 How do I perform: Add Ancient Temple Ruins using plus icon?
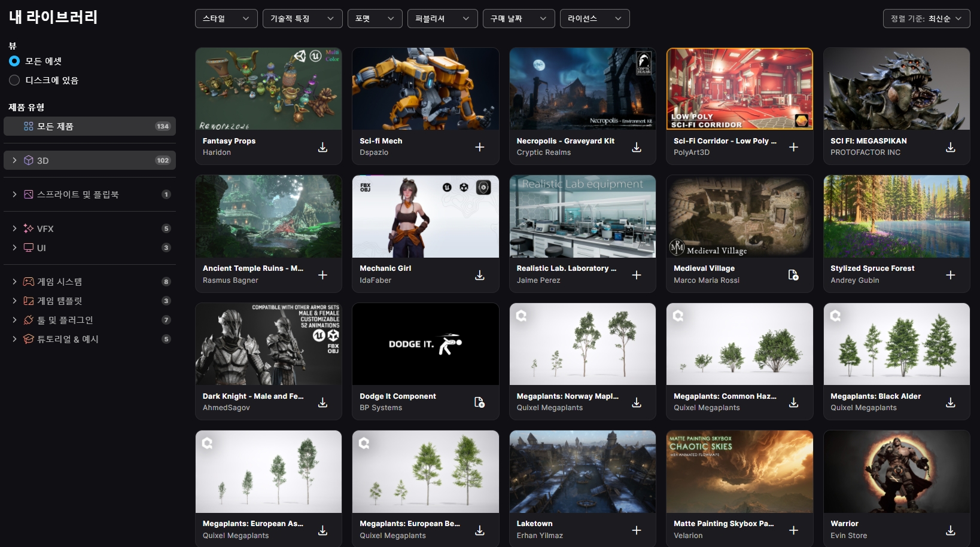click(x=322, y=275)
